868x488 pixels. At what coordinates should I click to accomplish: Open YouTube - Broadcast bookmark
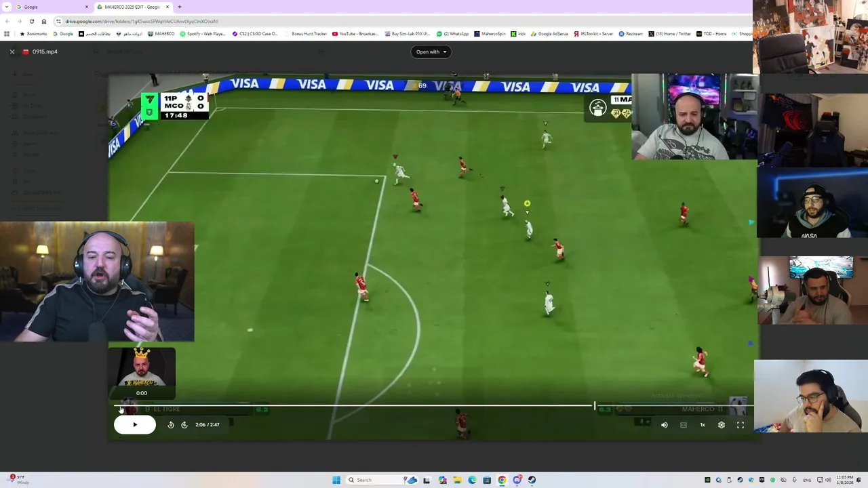(355, 34)
